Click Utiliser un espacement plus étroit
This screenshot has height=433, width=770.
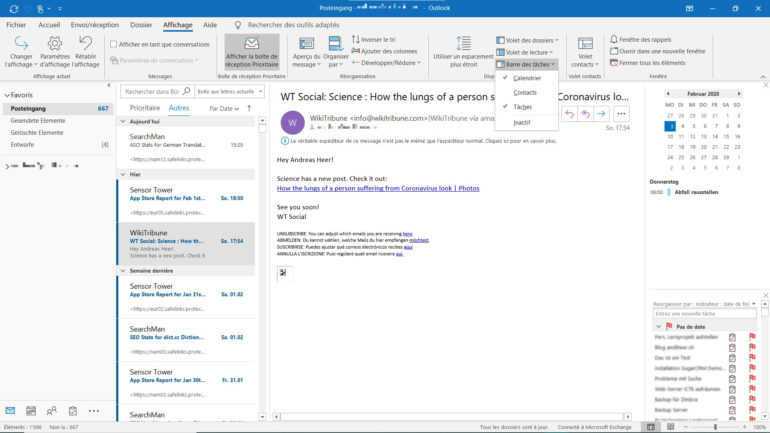pyautogui.click(x=463, y=52)
